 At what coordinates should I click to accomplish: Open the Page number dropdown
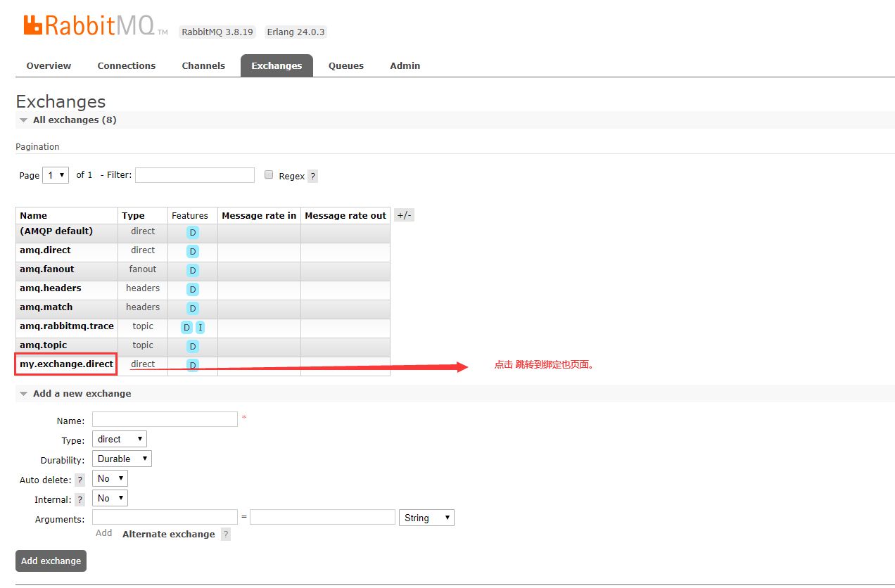tap(56, 175)
